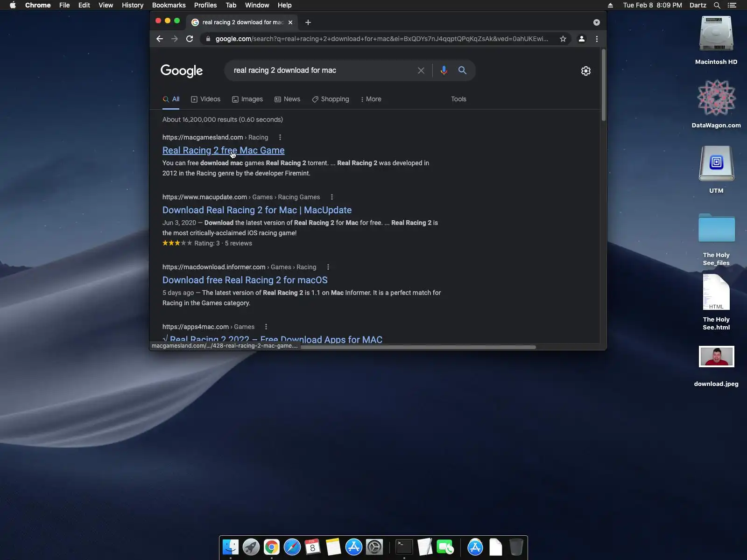The height and width of the screenshot is (560, 747).
Task: View site info via the lock icon
Action: coord(208,39)
